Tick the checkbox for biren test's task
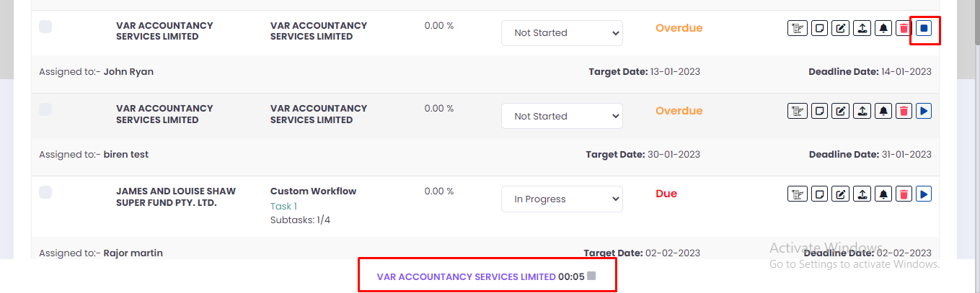 [x=45, y=109]
